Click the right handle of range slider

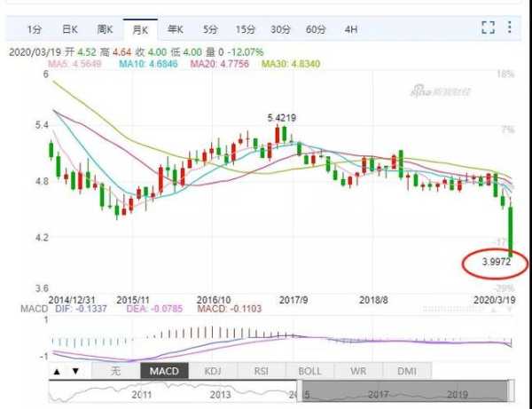pos(509,391)
